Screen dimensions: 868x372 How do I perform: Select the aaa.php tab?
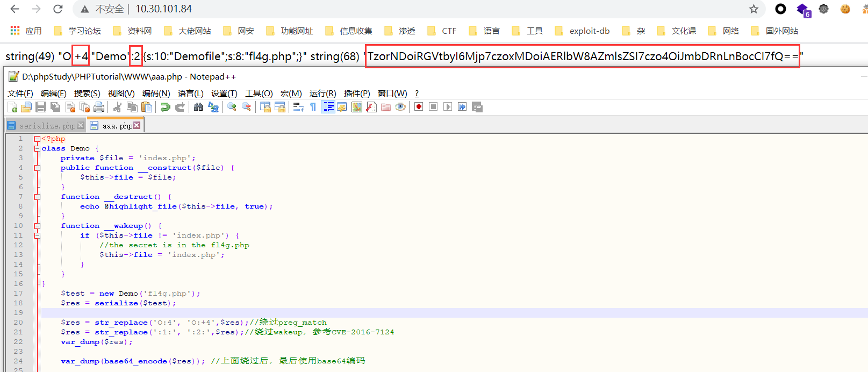[116, 125]
